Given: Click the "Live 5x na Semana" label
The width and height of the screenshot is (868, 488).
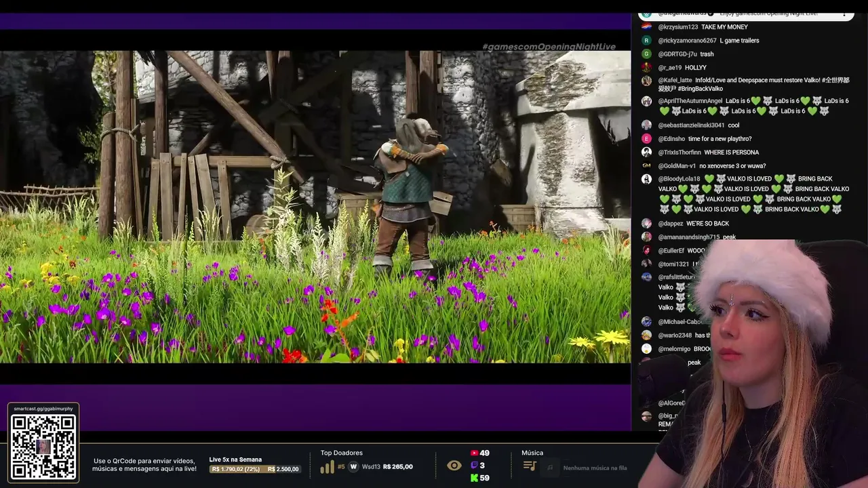Looking at the screenshot, I should 235,460.
